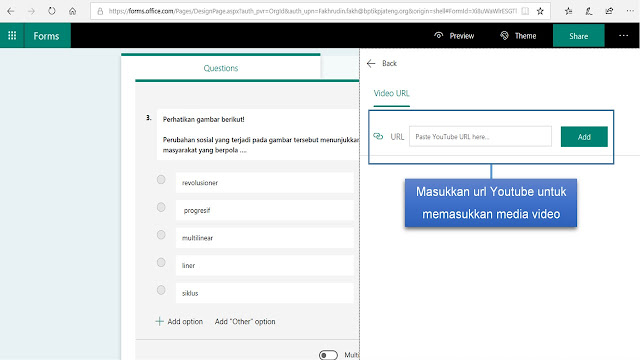Open browser settings ellipsis menu
The width and height of the screenshot is (640, 360).
[630, 11]
